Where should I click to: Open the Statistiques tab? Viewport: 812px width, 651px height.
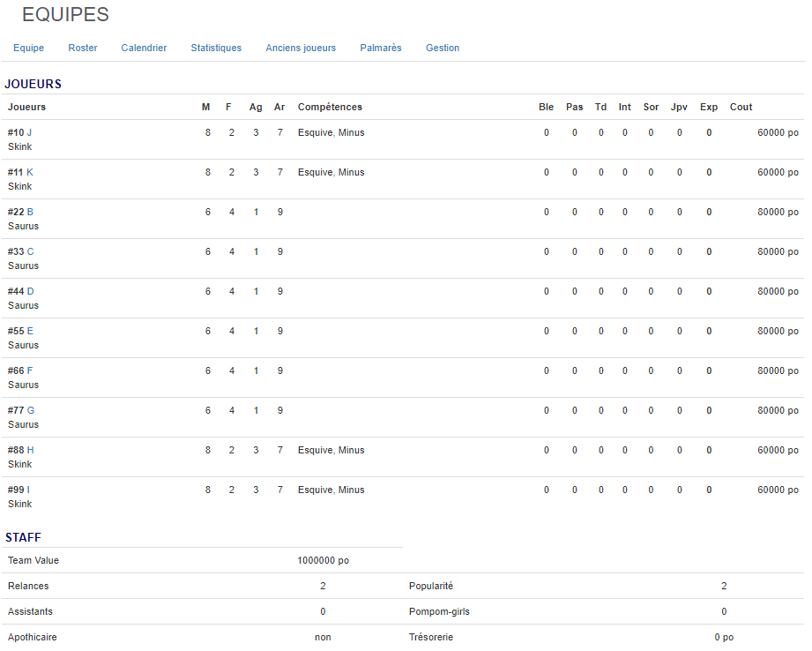[216, 48]
